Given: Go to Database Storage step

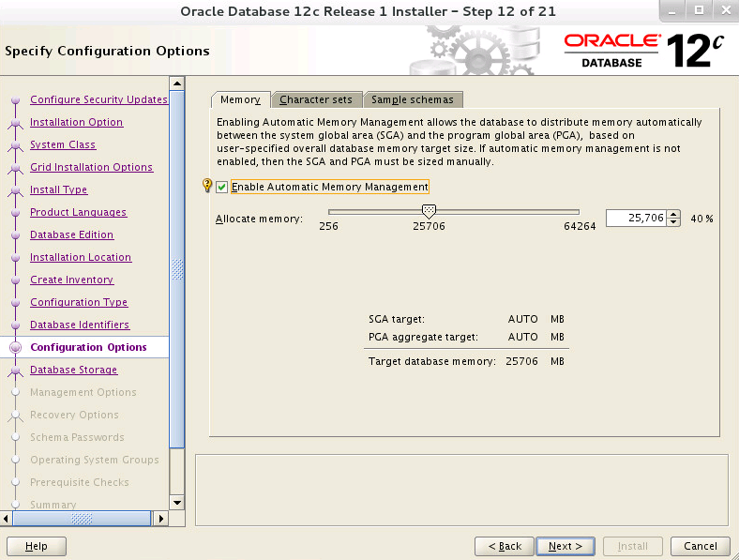Looking at the screenshot, I should point(73,370).
